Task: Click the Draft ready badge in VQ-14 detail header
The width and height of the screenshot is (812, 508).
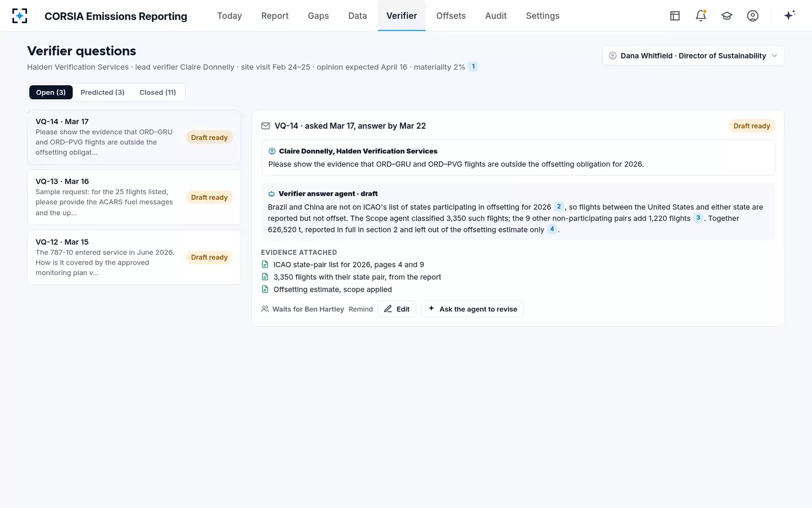Action: click(x=752, y=126)
